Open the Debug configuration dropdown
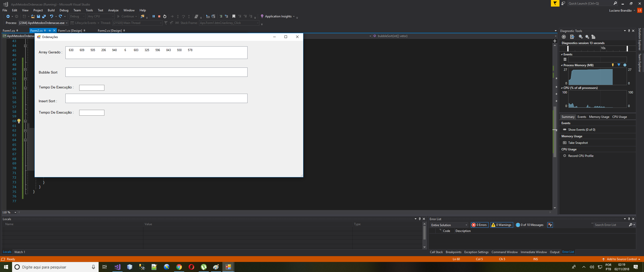The image size is (644, 272). (x=77, y=16)
